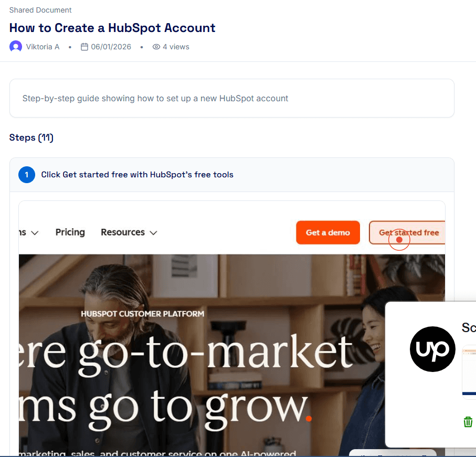Open the Resources menu item
Screen dimensions: 476x457
pyautogui.click(x=123, y=232)
